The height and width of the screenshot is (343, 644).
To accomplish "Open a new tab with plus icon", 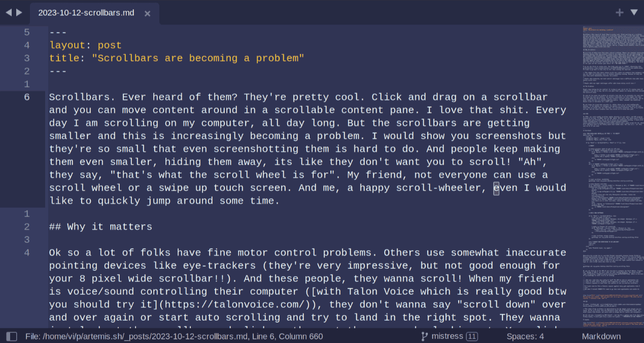I will click(x=619, y=13).
